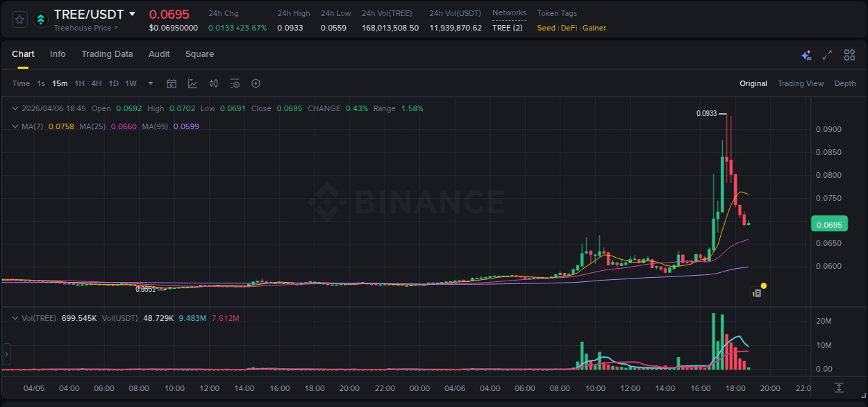Collapse the OHLC data row chevron

coord(15,108)
